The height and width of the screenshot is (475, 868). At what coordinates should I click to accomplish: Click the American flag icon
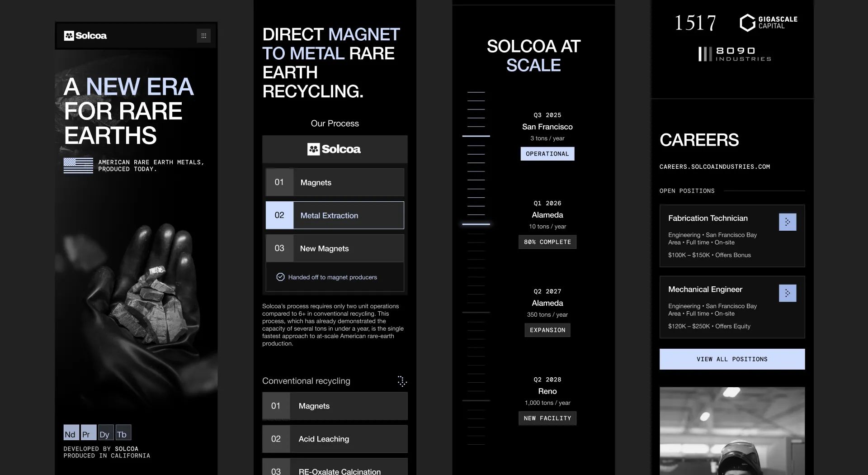pyautogui.click(x=78, y=166)
